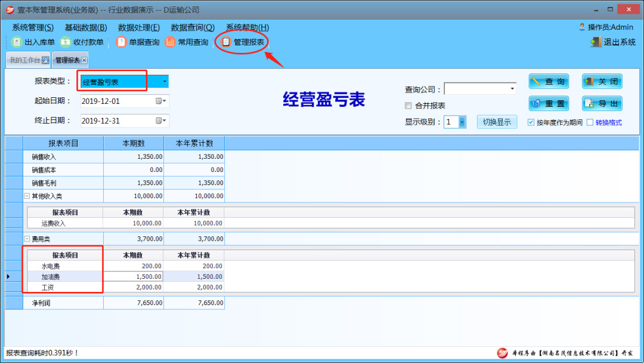
Task: Tick the 转换格式 checkbox
Action: [590, 122]
